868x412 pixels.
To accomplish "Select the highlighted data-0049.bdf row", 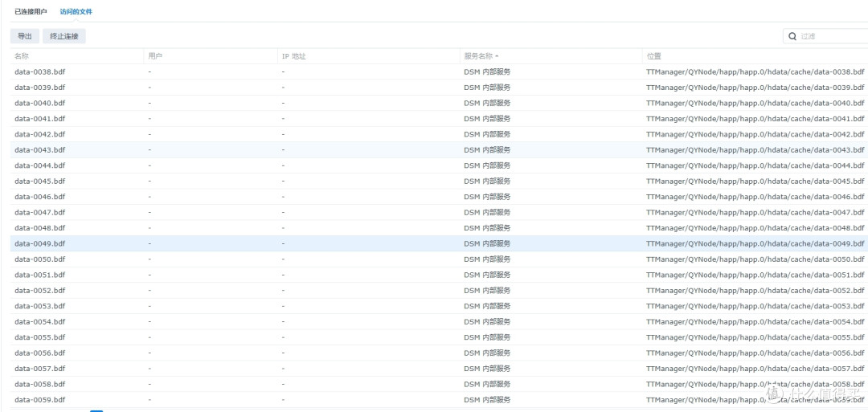I will tap(39, 243).
